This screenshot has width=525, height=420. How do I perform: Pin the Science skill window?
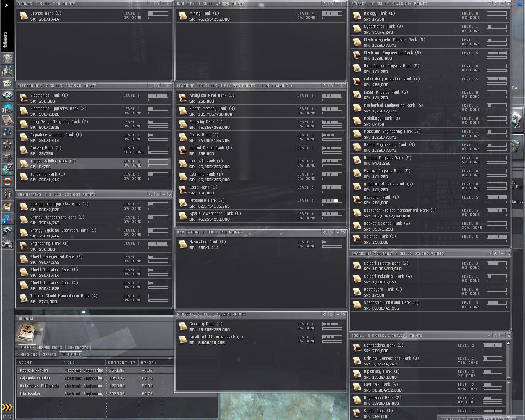tap(489, 4)
